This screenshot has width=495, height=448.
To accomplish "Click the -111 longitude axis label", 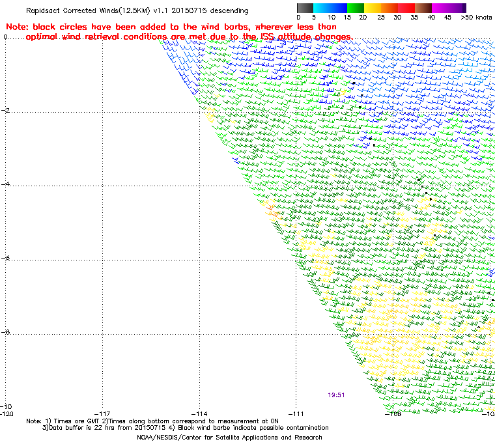I will [296, 413].
